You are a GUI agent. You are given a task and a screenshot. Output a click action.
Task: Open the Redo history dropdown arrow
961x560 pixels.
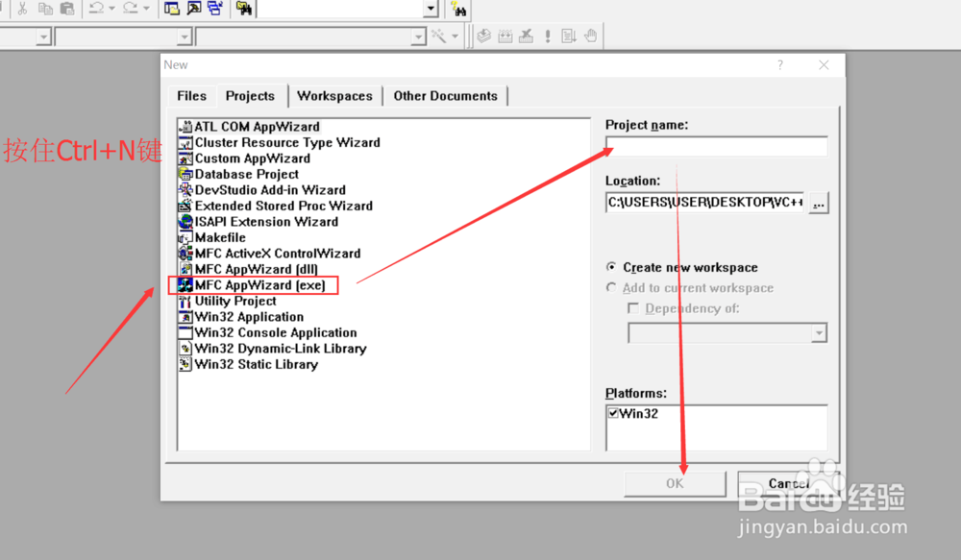(x=146, y=9)
